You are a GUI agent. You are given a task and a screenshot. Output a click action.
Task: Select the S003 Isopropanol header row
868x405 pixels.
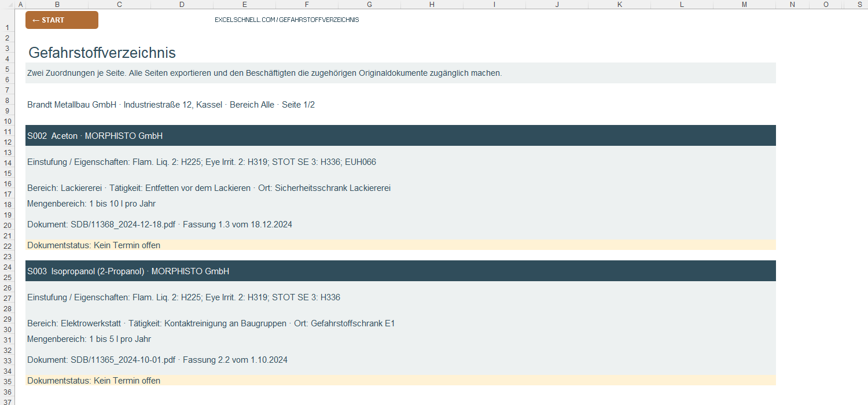(400, 271)
